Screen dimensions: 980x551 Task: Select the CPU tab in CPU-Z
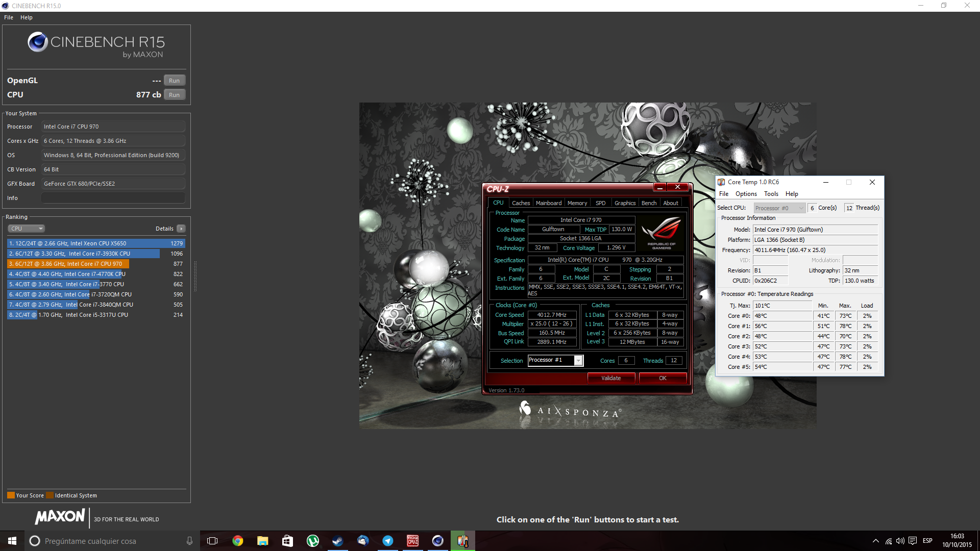498,203
